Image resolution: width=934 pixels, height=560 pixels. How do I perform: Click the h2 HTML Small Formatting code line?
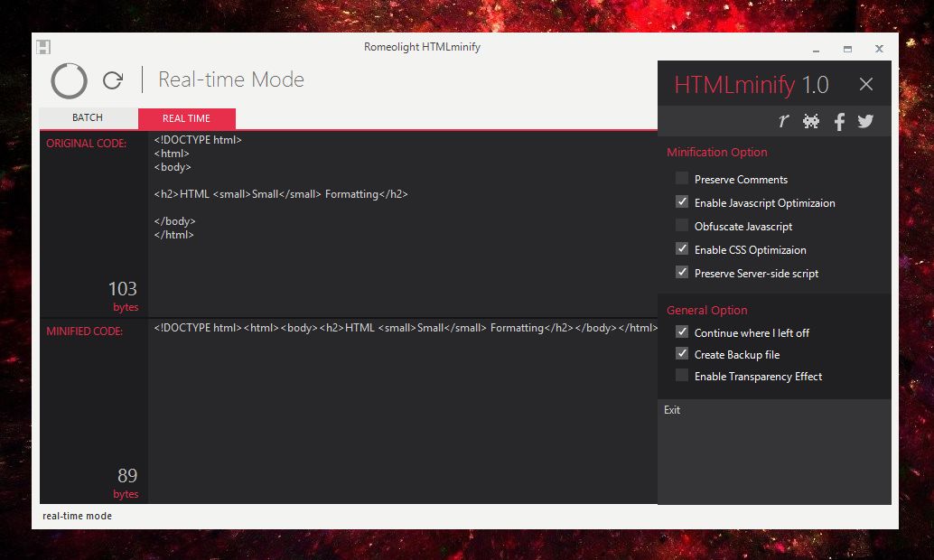tap(281, 194)
